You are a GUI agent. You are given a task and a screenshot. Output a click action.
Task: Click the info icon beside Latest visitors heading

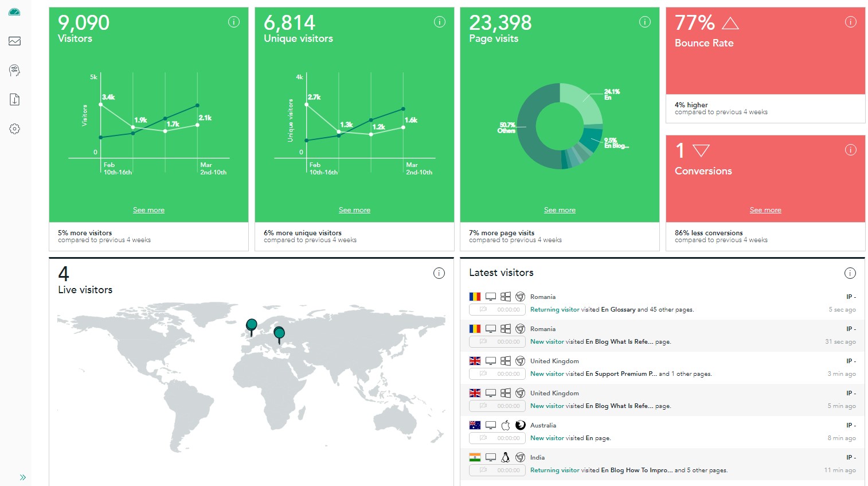(x=850, y=273)
